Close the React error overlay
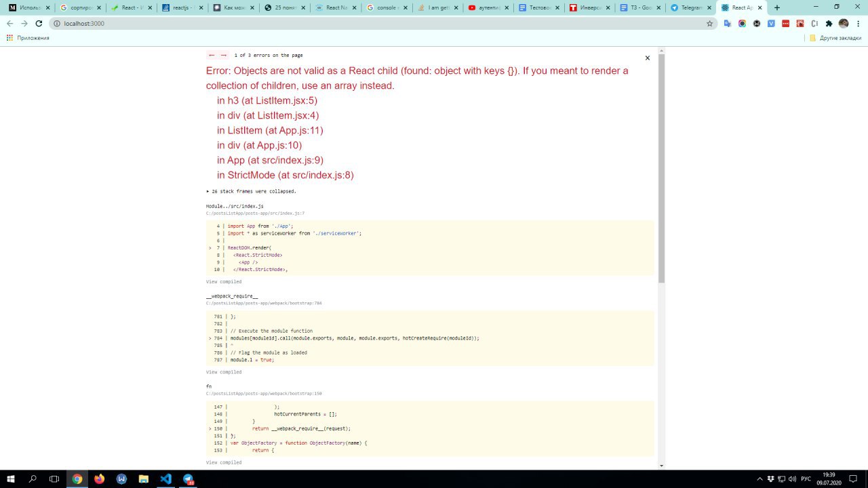The height and width of the screenshot is (488, 868). click(648, 58)
